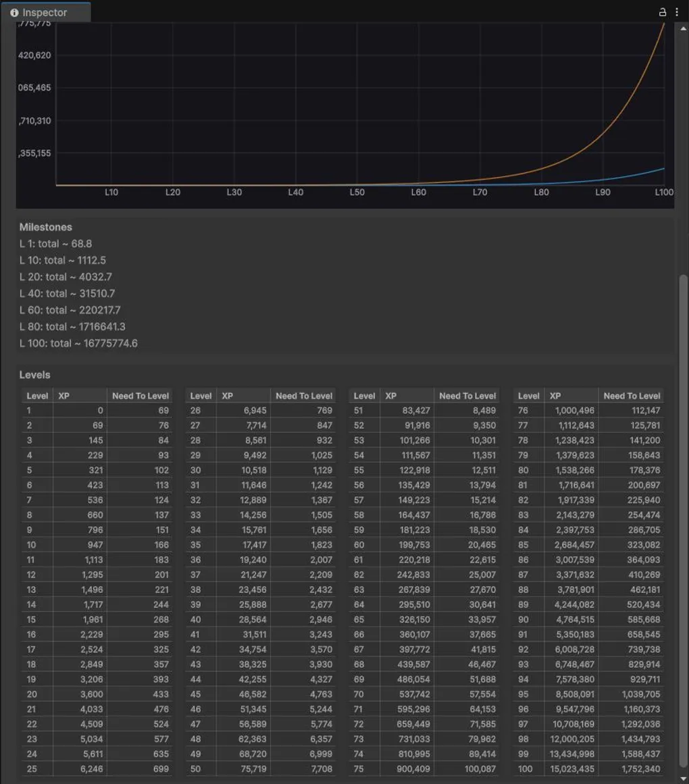Click the info icon on Inspector tab
Viewport: 689px width, 784px height.
(14, 13)
